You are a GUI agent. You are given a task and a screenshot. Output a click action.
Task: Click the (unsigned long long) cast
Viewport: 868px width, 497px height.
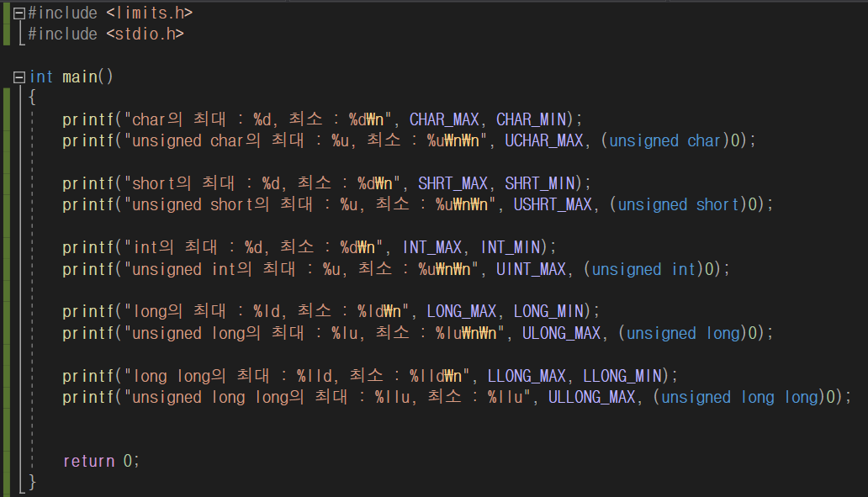click(x=738, y=397)
